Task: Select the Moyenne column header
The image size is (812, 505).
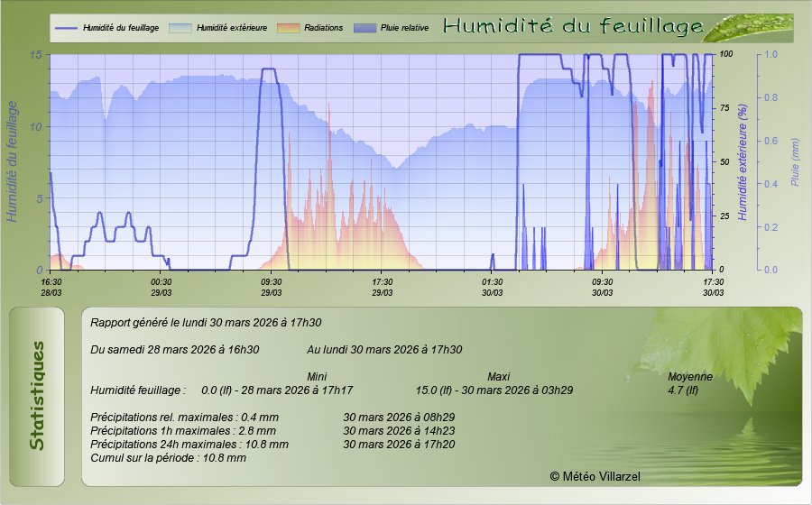Action: click(x=689, y=376)
